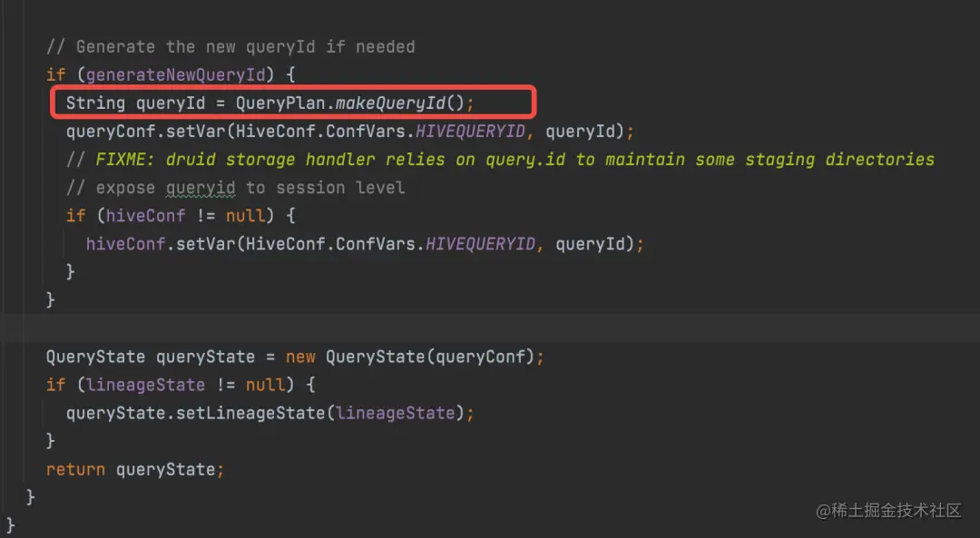
Task: Click the 'expose queryid to session level' comment
Action: tap(236, 188)
